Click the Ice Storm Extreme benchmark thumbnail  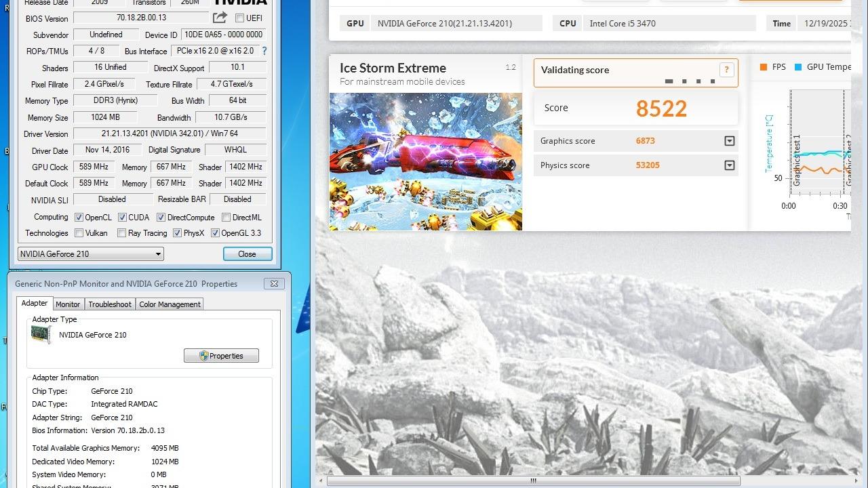pyautogui.click(x=425, y=161)
